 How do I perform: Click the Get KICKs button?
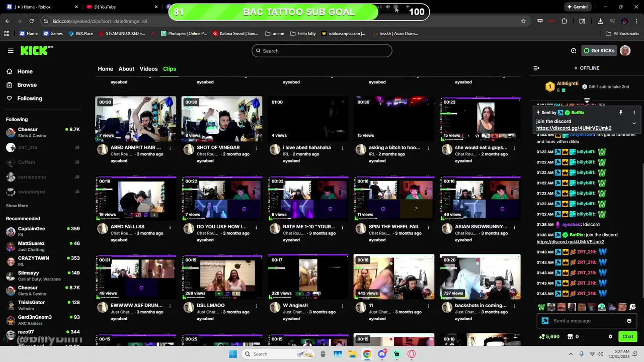pyautogui.click(x=599, y=51)
